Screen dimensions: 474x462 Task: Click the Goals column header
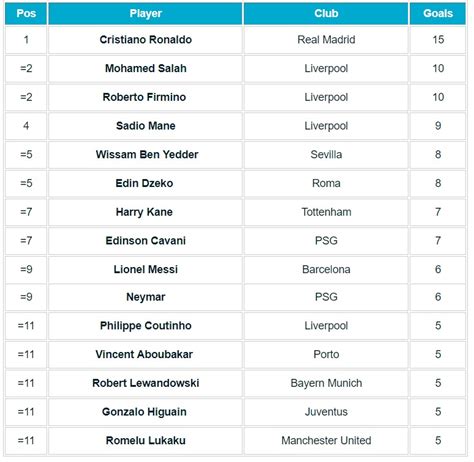click(x=438, y=14)
